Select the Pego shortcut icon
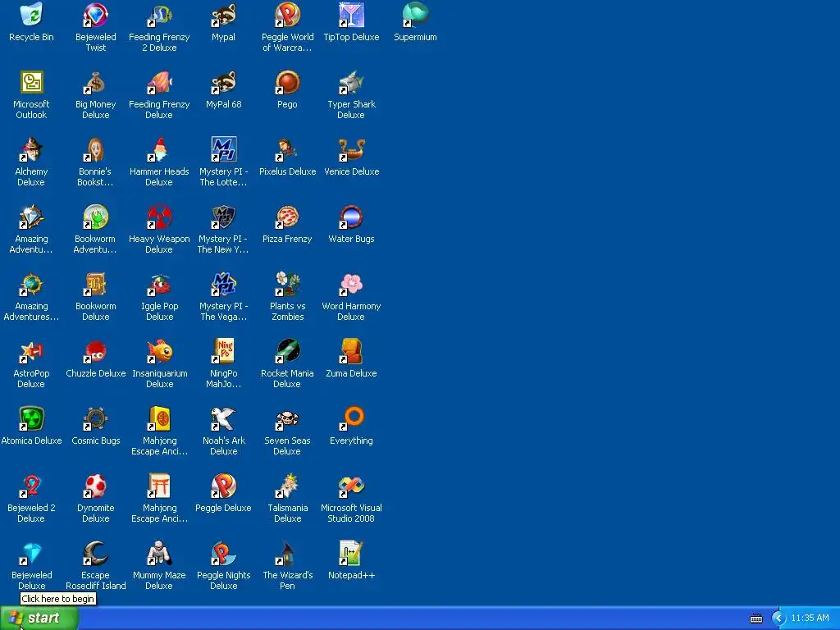 pos(287,83)
